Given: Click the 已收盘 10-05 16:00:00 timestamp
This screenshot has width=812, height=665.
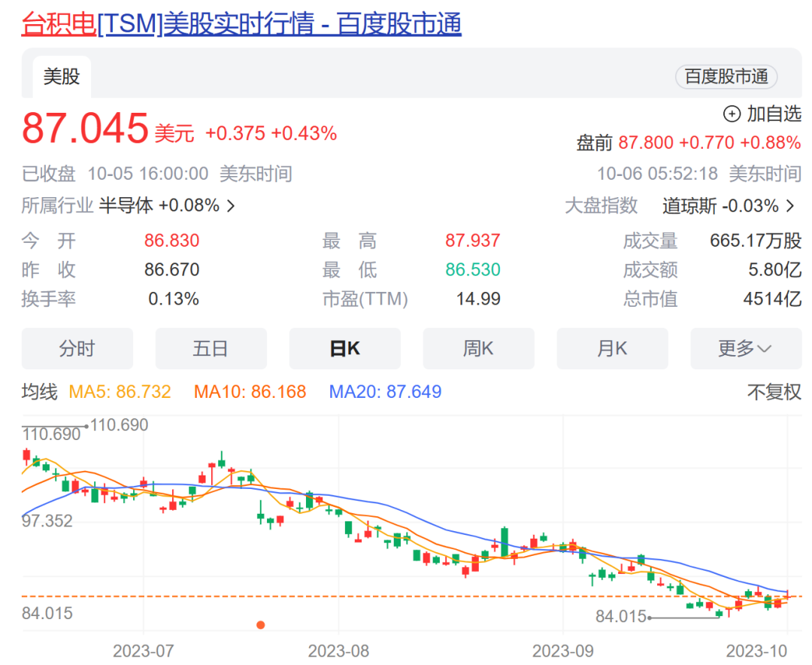Looking at the screenshot, I should (x=115, y=174).
